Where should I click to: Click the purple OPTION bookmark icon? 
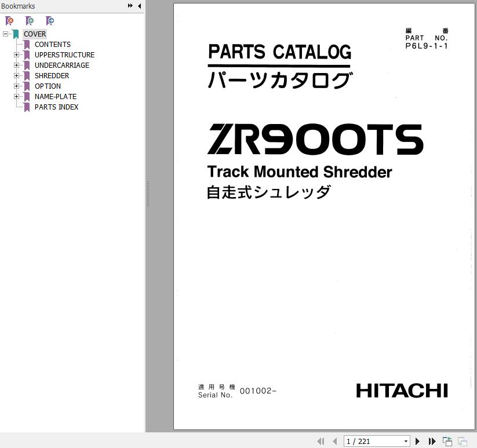(27, 86)
